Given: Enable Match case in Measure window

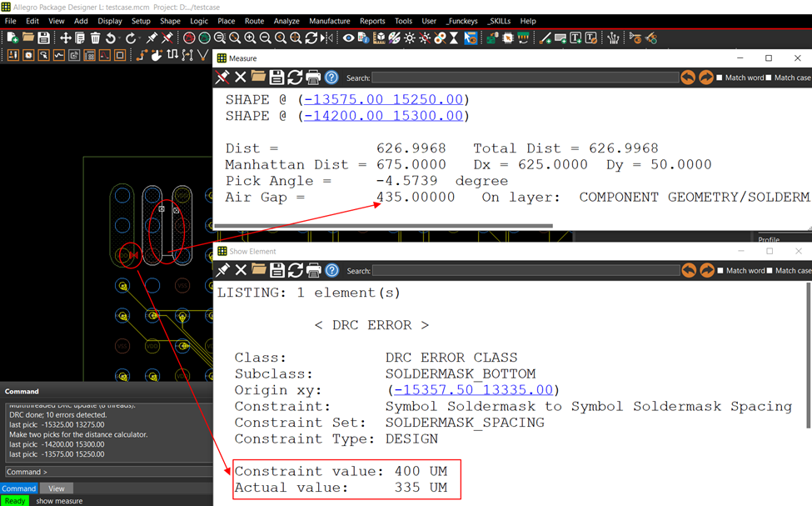Looking at the screenshot, I should coord(769,78).
